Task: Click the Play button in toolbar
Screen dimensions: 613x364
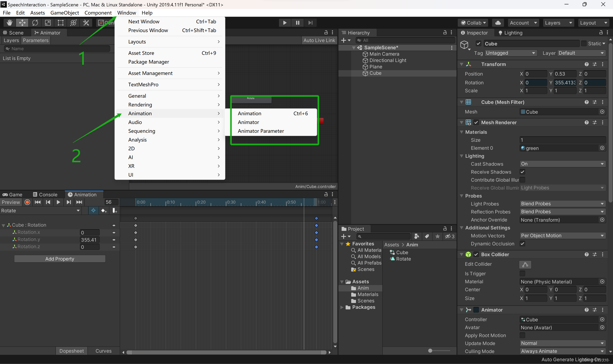Action: [x=285, y=23]
